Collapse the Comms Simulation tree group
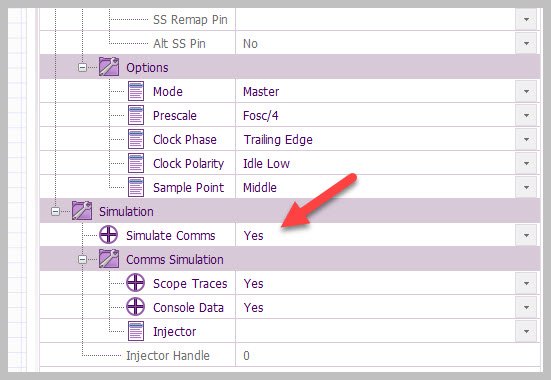 [82, 259]
